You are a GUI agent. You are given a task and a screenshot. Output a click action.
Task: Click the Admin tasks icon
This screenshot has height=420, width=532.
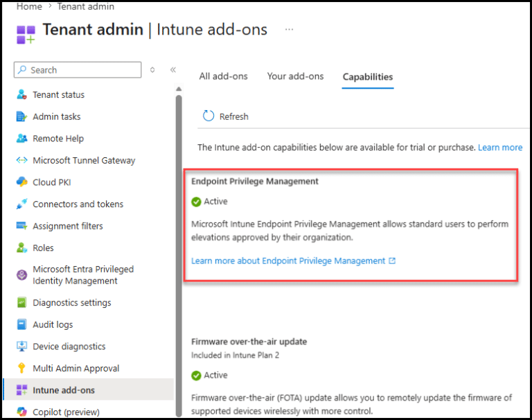pyautogui.click(x=21, y=116)
